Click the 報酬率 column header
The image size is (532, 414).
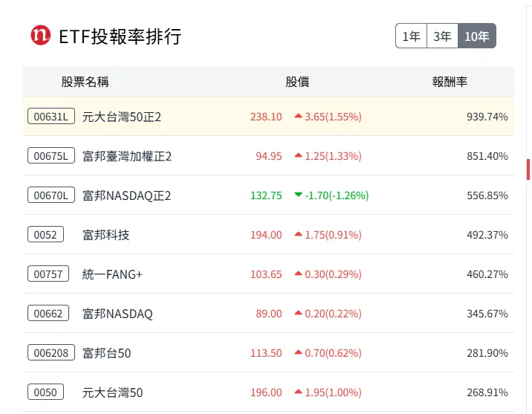450,82
